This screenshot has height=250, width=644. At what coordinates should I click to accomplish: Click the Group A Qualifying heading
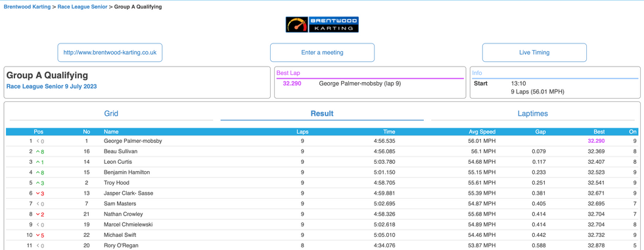click(x=47, y=76)
